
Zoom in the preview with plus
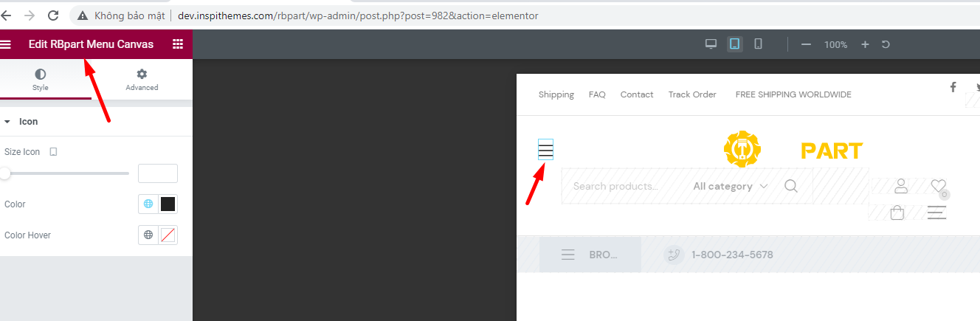point(866,45)
